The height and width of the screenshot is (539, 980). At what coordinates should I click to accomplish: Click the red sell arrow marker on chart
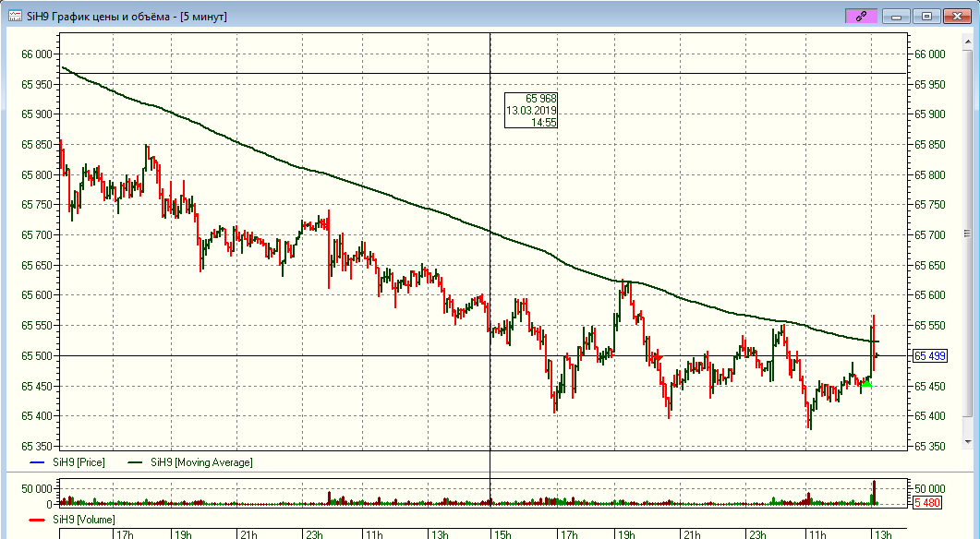(658, 358)
